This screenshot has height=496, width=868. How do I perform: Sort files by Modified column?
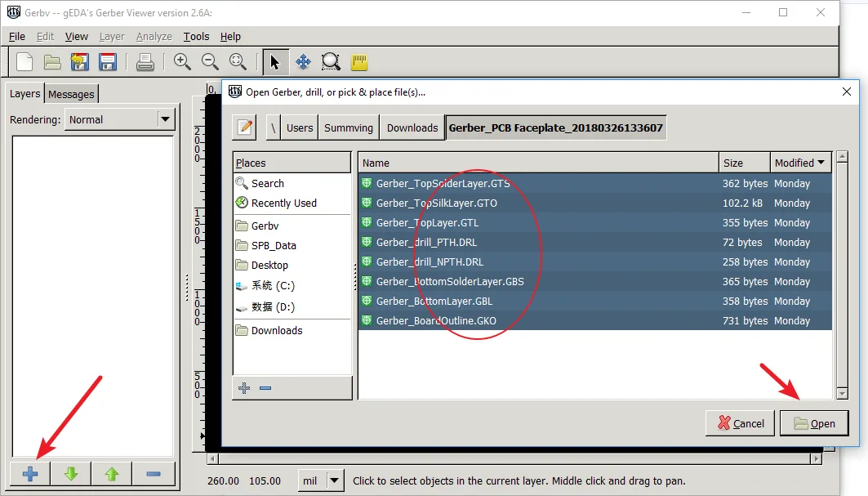point(801,163)
